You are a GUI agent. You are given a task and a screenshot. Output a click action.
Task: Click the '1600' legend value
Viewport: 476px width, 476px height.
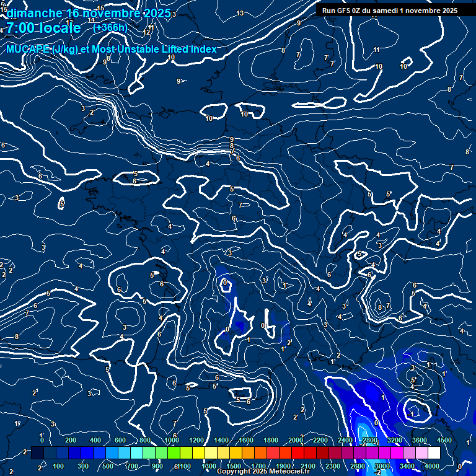[246, 440]
